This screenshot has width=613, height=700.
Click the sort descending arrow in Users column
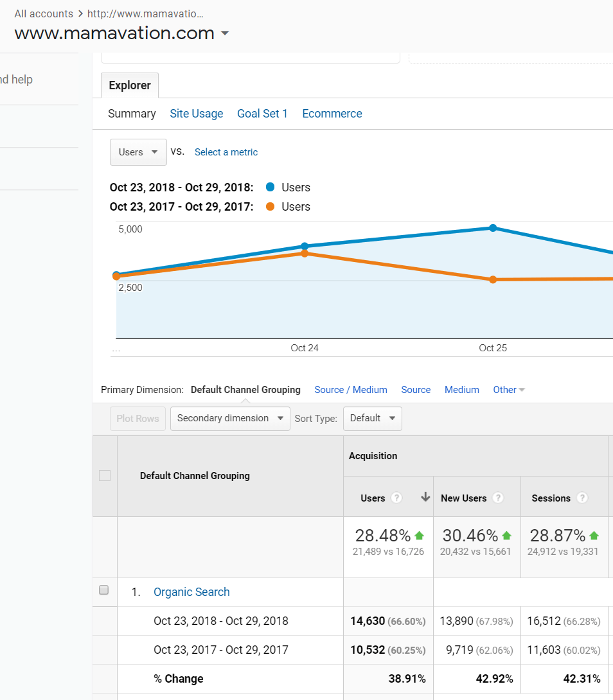[x=425, y=498]
